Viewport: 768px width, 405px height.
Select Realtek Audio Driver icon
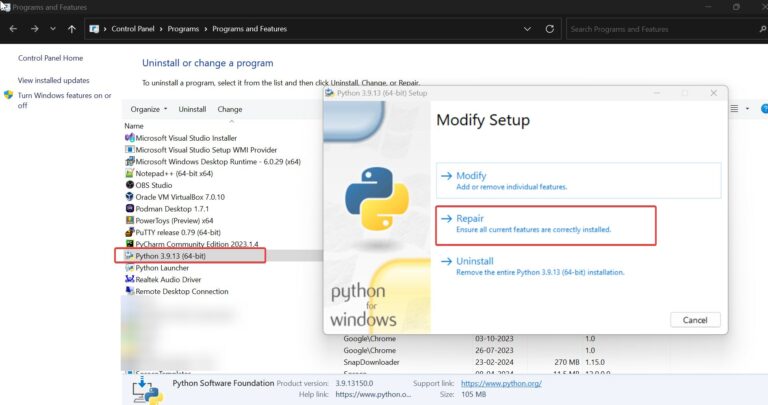(129, 280)
